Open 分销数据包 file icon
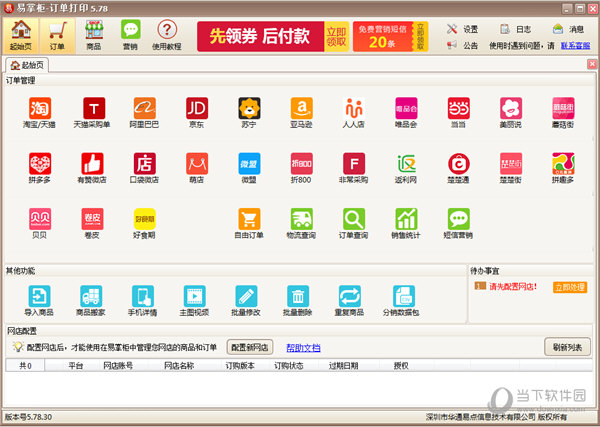The image size is (600, 427). coord(404,296)
